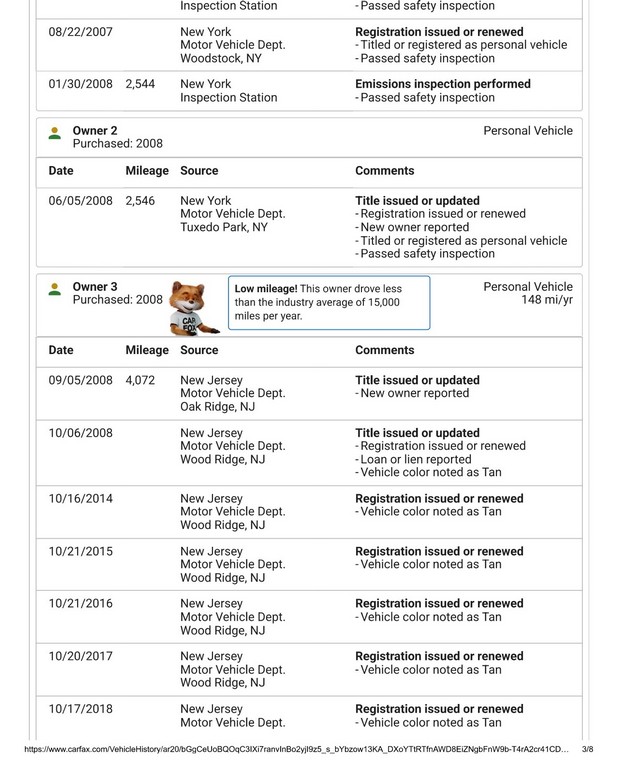Click the Date column header under Owner 2
This screenshot has width=617, height=768.
pos(61,171)
